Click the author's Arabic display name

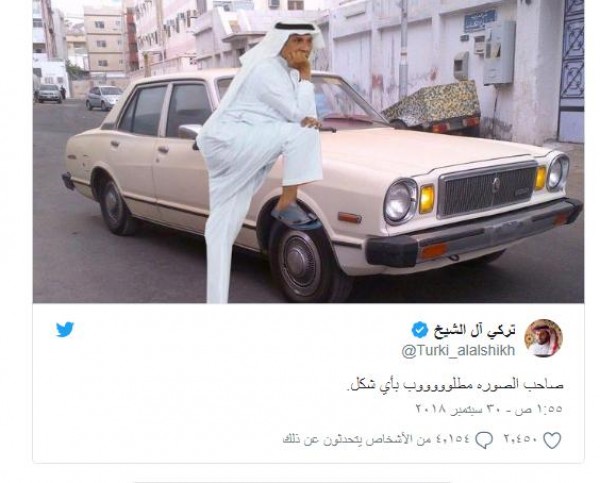pos(474,330)
